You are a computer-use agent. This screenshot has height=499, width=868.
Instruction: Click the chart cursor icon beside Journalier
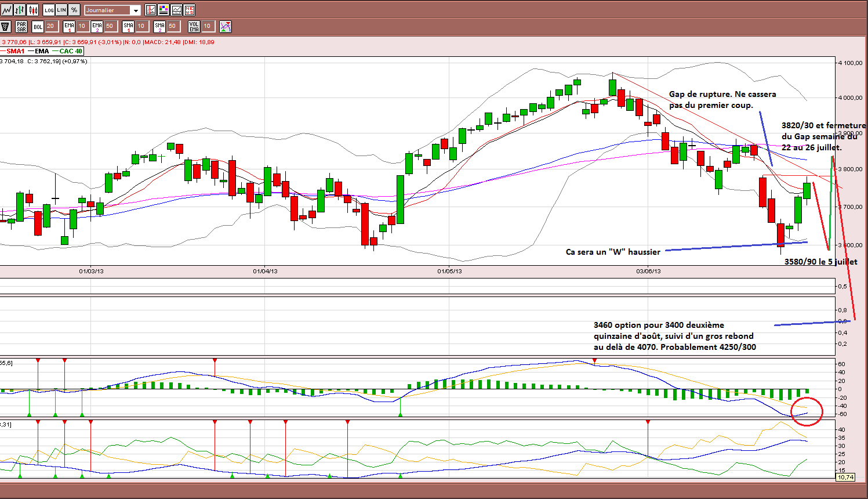[x=151, y=10]
